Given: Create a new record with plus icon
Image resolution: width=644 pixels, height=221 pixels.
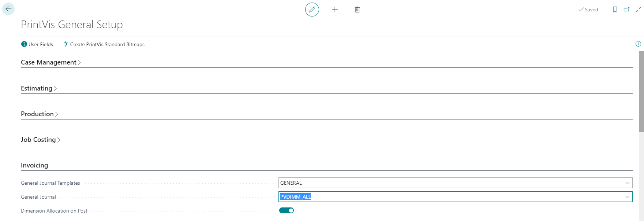Looking at the screenshot, I should pos(335,10).
